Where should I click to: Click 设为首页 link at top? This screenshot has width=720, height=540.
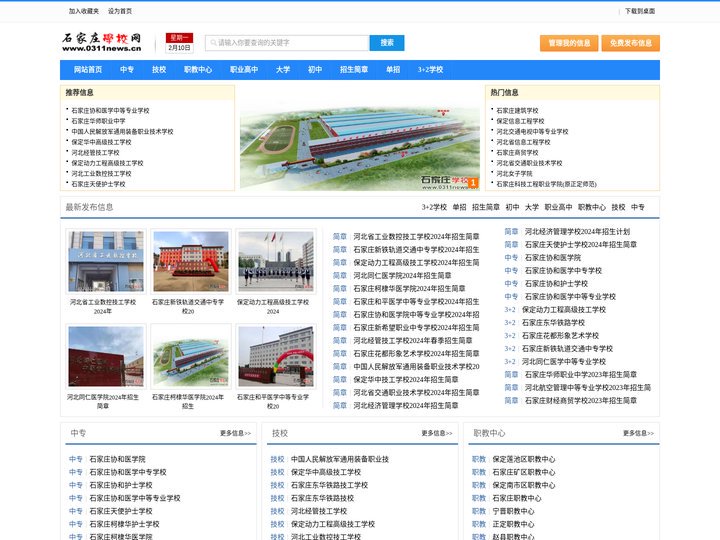(x=120, y=11)
